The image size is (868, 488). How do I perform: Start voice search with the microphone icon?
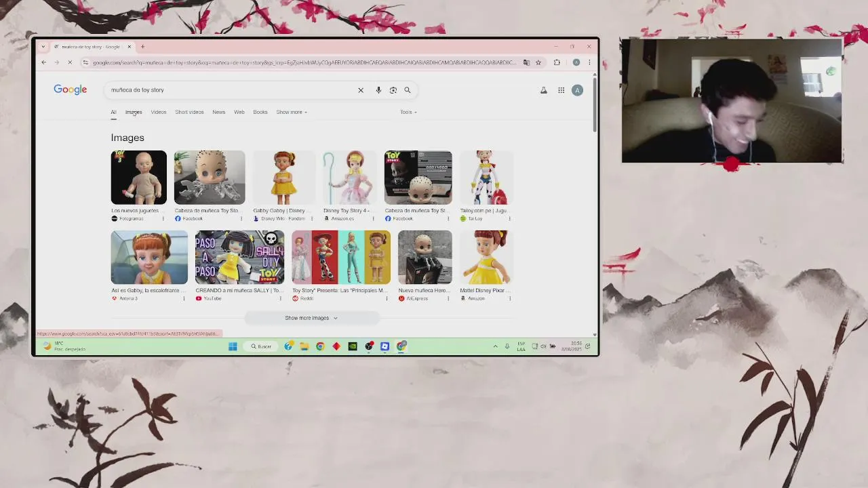tap(378, 90)
